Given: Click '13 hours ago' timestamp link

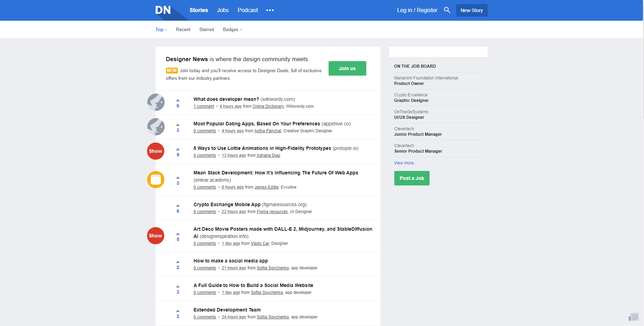Looking at the screenshot, I should [234, 155].
